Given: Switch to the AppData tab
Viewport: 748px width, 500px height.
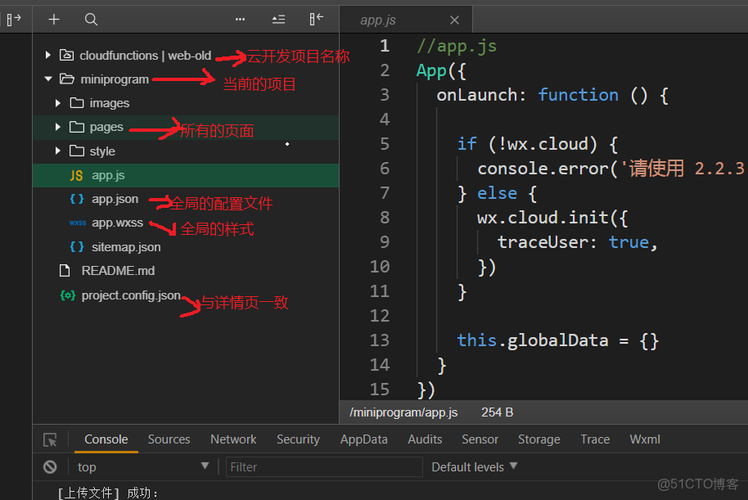Looking at the screenshot, I should pyautogui.click(x=363, y=439).
